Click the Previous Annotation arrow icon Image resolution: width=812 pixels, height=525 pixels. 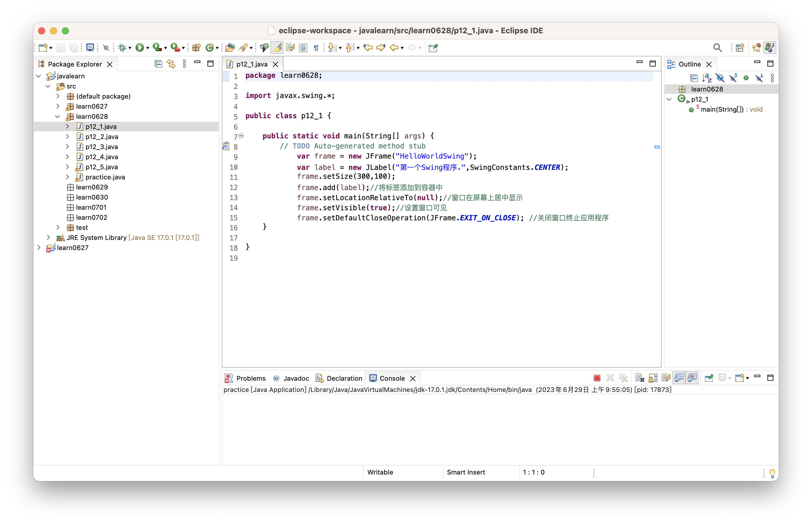[350, 48]
